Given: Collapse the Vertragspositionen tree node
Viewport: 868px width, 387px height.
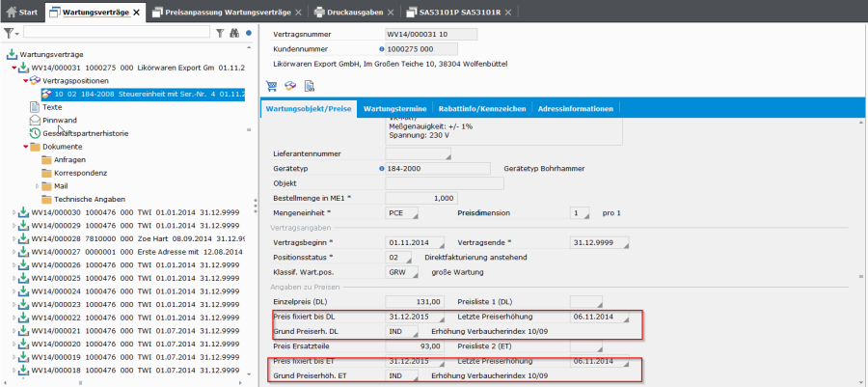Looking at the screenshot, I should click(x=26, y=81).
